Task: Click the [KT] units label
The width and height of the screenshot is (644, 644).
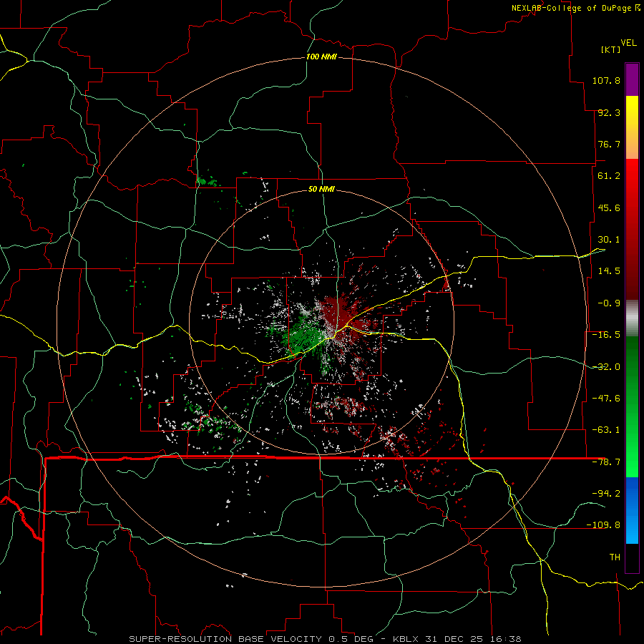Action: tap(610, 49)
